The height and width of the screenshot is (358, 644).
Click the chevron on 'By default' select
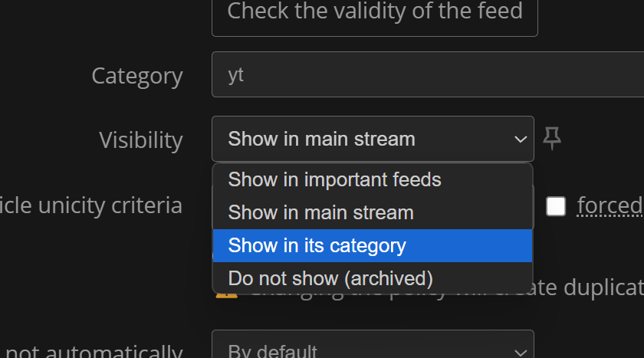521,353
